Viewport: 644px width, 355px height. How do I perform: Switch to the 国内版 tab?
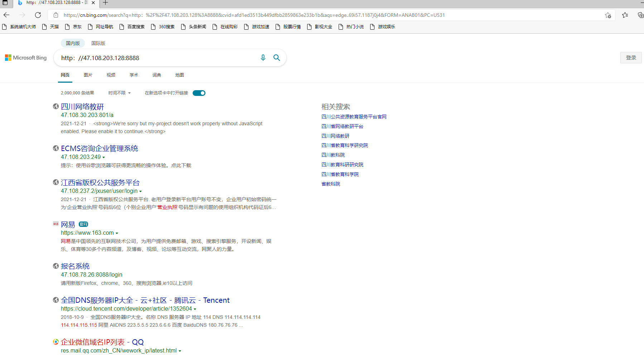click(x=73, y=43)
